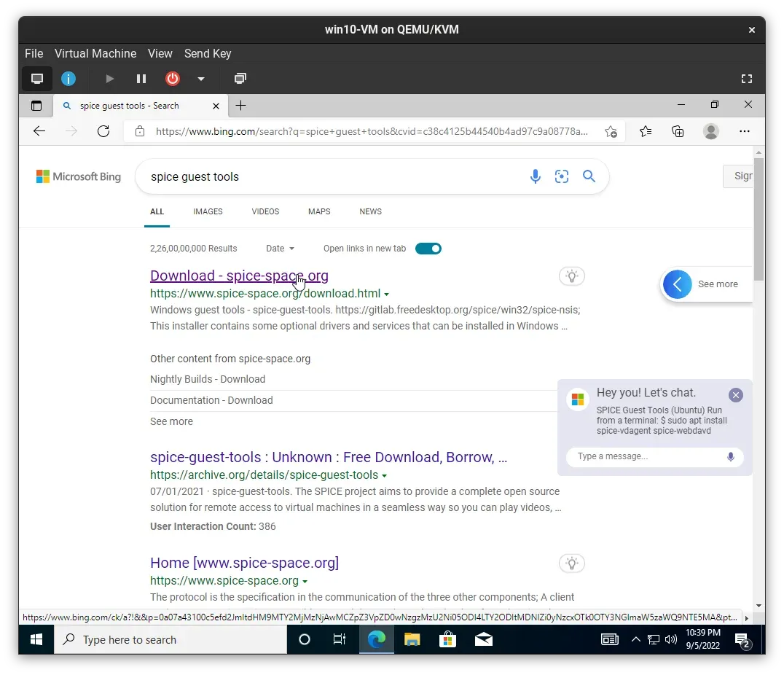Open the Download - spice-space.org result

(239, 276)
